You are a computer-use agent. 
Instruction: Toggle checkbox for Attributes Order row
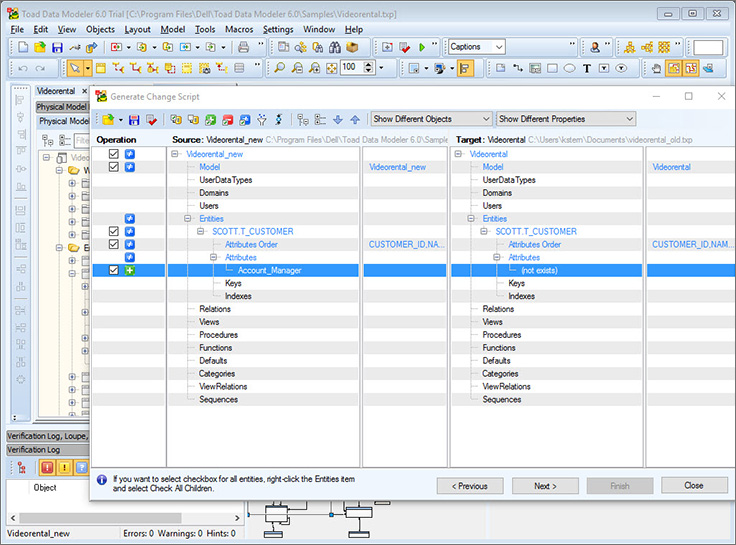click(114, 244)
